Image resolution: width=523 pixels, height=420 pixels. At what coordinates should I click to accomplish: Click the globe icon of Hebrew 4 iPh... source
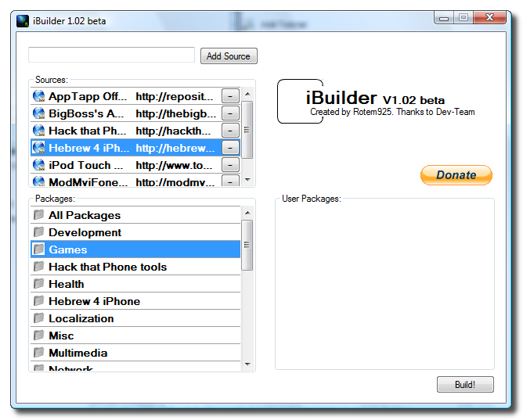click(38, 148)
